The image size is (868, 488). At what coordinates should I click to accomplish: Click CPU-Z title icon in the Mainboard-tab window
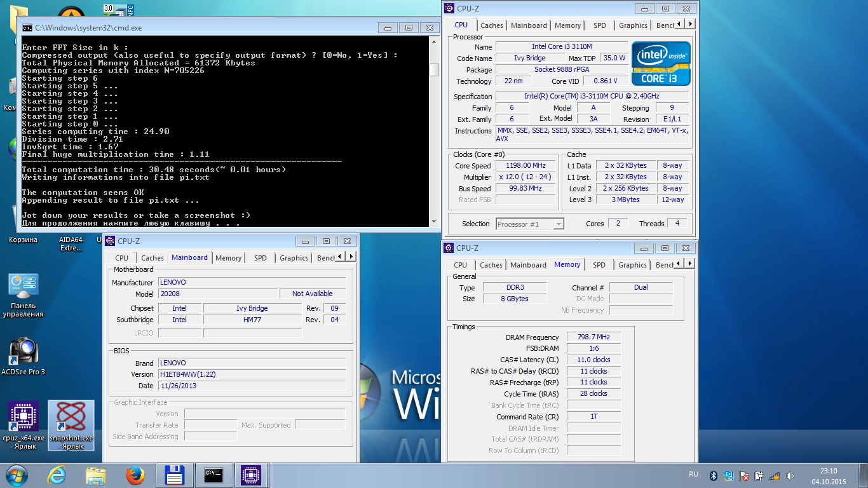point(111,241)
